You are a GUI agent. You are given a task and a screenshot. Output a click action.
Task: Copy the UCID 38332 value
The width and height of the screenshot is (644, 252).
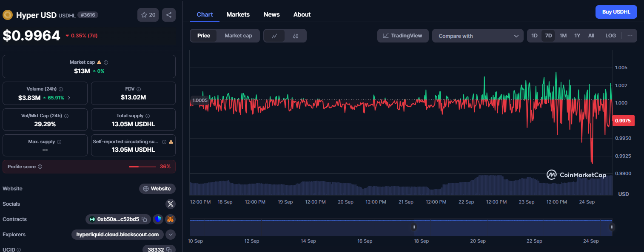tap(169, 249)
